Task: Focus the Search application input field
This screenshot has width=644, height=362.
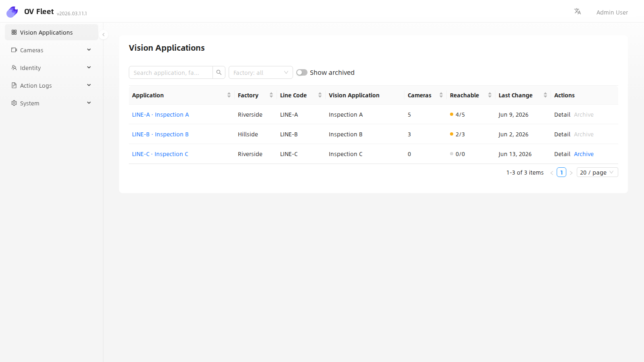Action: [x=171, y=72]
